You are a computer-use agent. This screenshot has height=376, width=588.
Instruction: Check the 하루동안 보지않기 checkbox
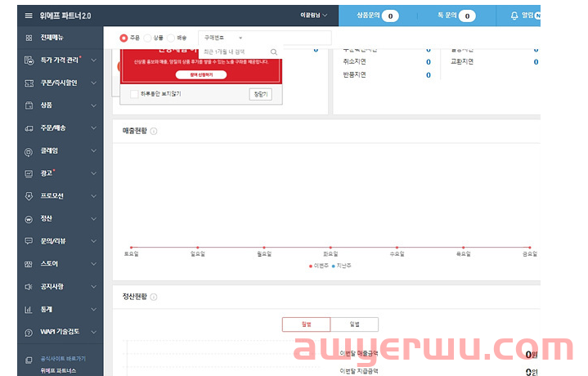(134, 94)
